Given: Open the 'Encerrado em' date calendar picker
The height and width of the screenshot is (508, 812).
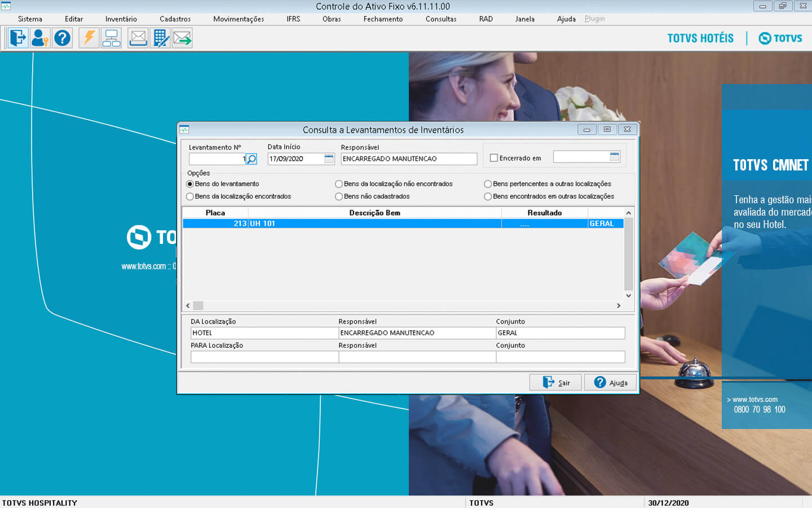Looking at the screenshot, I should click(615, 157).
